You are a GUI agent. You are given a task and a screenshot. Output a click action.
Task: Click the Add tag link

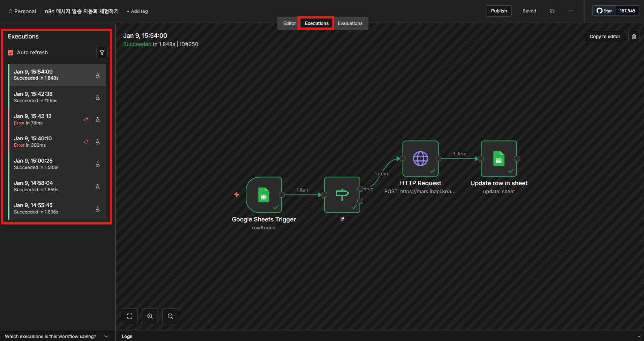coord(137,11)
